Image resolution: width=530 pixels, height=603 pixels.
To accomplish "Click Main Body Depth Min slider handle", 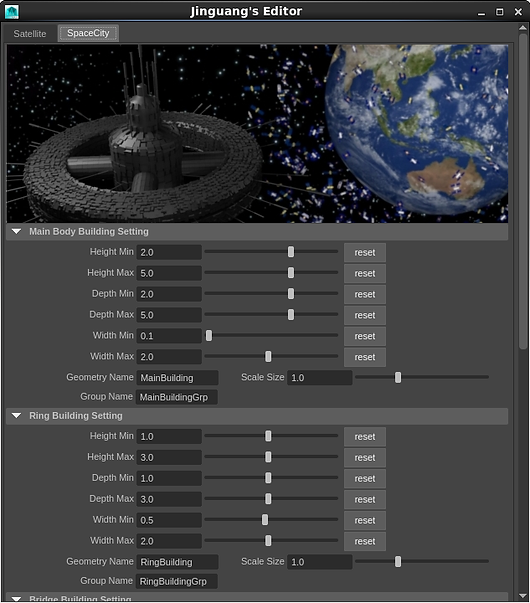I will pos(291,293).
